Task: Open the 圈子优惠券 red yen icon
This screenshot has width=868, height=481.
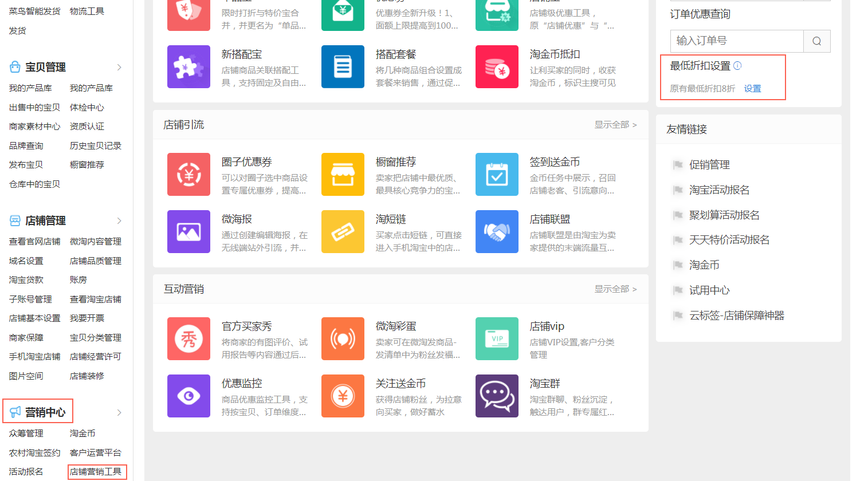Action: pos(188,175)
